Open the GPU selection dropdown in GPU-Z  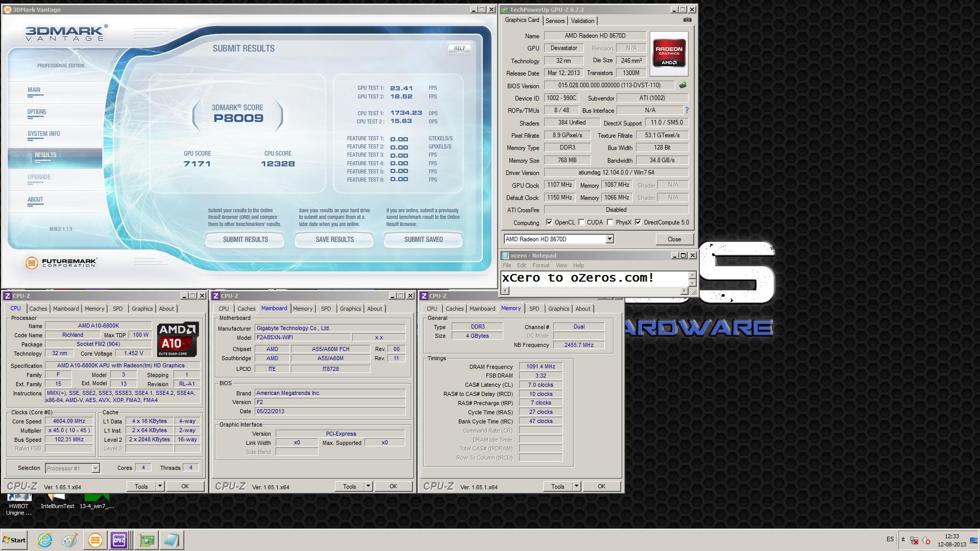coord(609,239)
